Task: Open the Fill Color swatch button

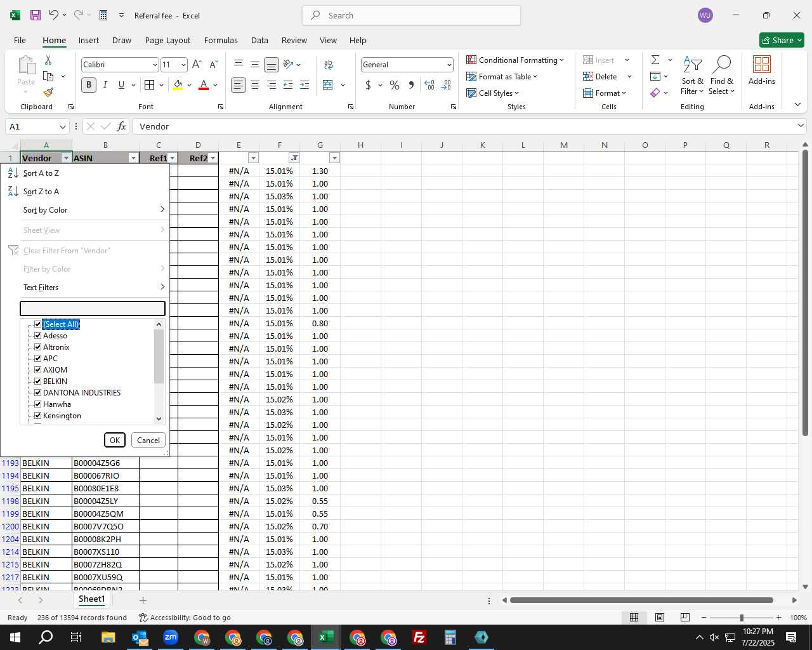Action: coord(178,85)
